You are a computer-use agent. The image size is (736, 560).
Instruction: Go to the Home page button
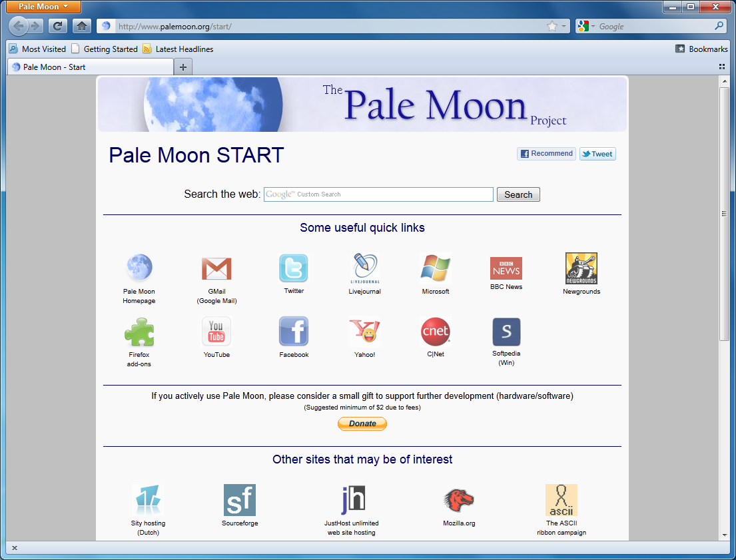[x=82, y=26]
